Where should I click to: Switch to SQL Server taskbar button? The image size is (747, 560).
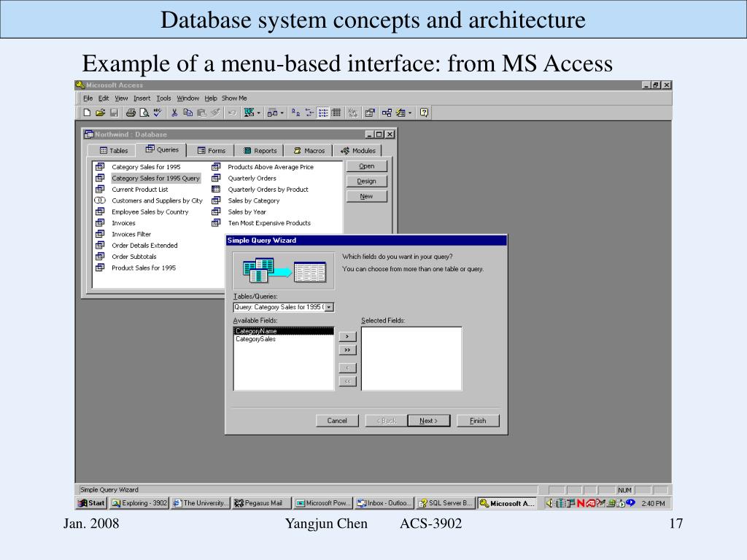[445, 503]
